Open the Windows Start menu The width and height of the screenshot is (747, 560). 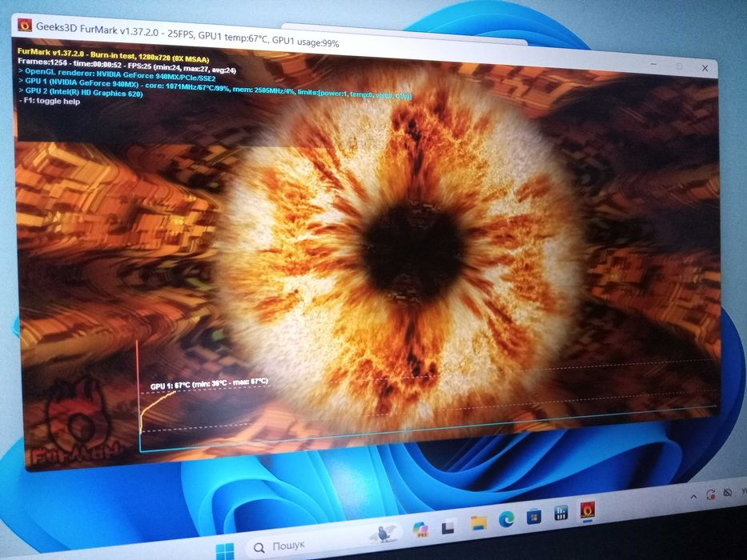click(x=225, y=551)
